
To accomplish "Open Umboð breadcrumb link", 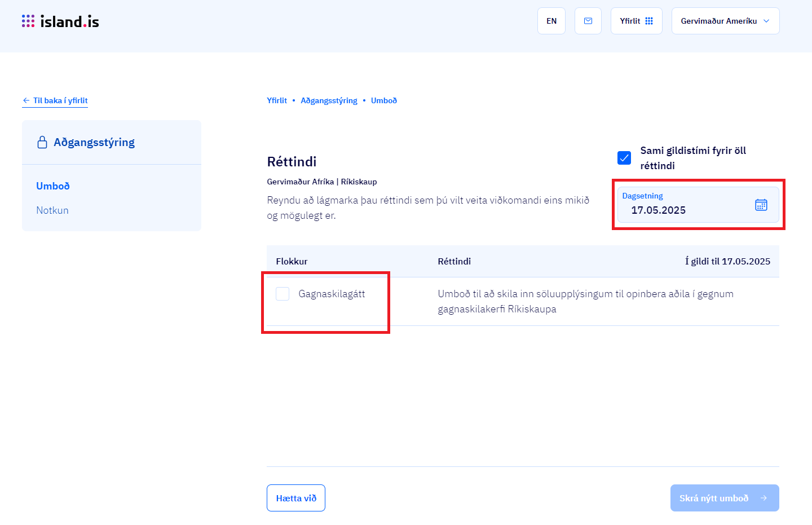I will point(384,100).
